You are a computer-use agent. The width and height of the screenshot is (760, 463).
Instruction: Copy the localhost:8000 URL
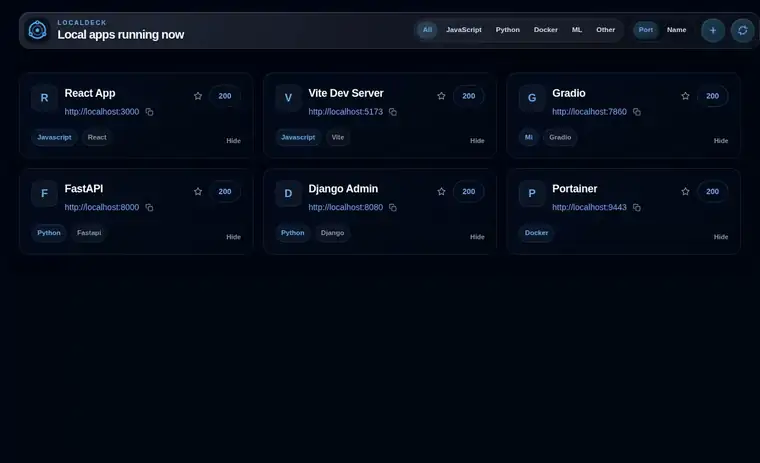tap(149, 208)
